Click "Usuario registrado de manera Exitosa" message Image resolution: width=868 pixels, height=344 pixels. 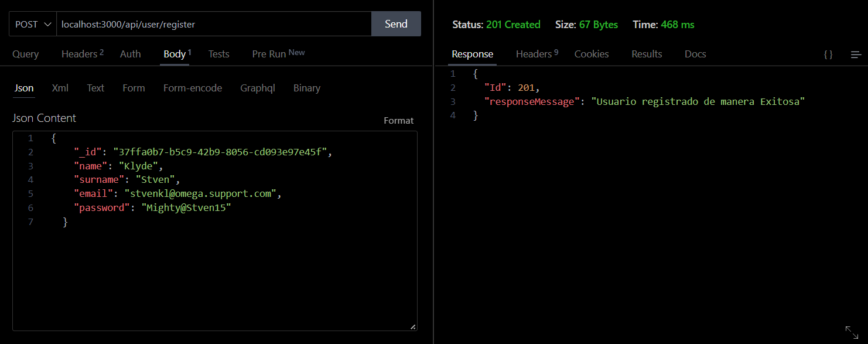tap(698, 102)
